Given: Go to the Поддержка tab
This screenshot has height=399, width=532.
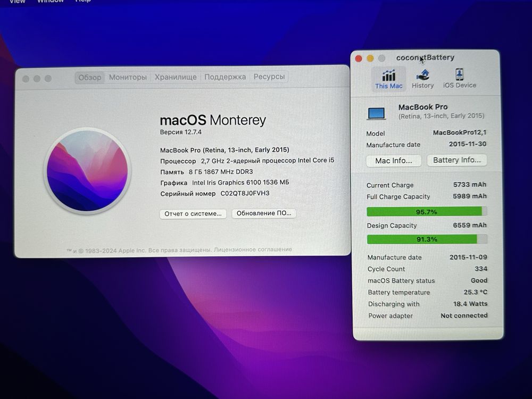Looking at the screenshot, I should (225, 77).
